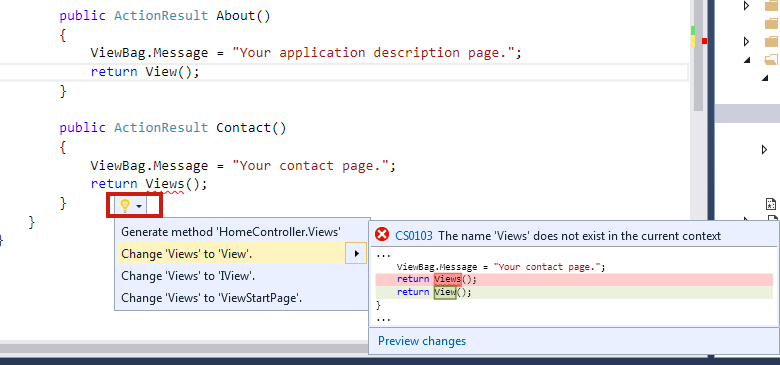
Task: Collapse the node beside the open folder icon
Action: [x=747, y=60]
